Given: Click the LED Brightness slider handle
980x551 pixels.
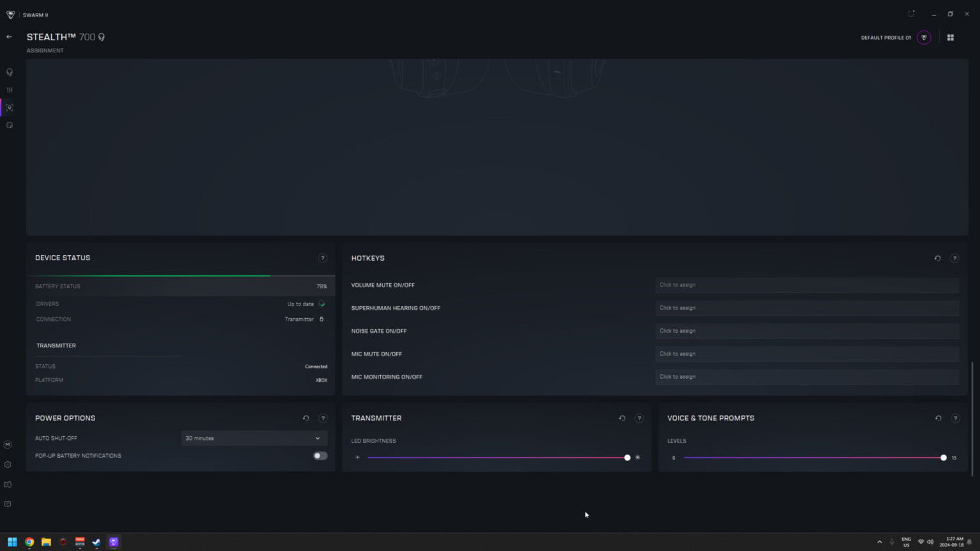Looking at the screenshot, I should [x=627, y=458].
